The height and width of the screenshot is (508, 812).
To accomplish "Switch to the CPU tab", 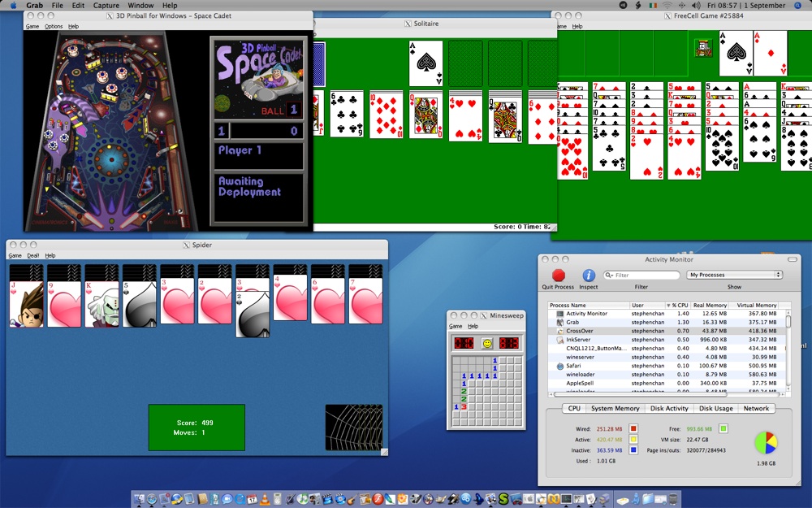I will (x=574, y=409).
